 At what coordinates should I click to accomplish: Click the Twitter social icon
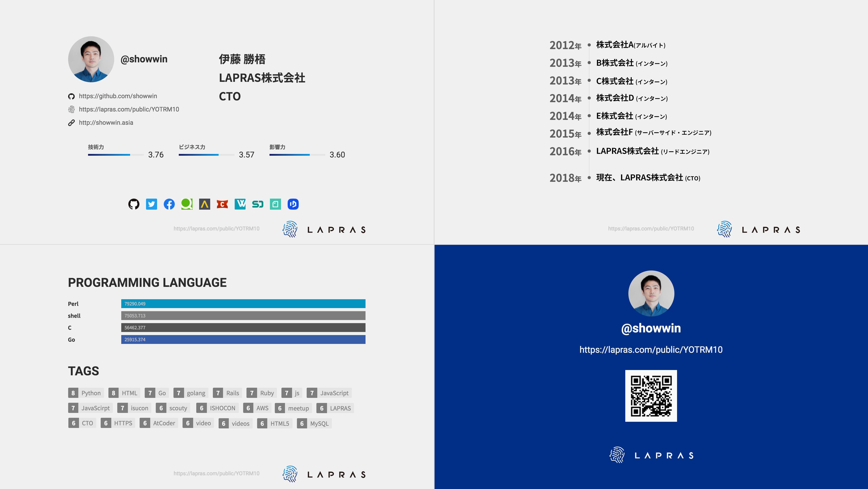point(151,205)
